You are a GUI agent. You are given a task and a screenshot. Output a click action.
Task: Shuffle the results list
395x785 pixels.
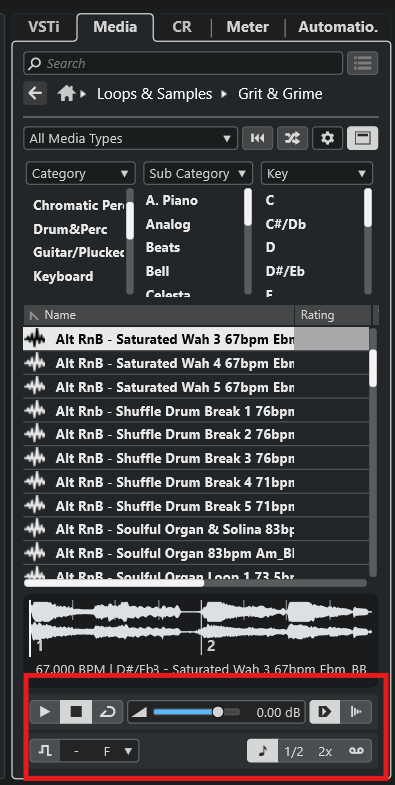tap(293, 138)
